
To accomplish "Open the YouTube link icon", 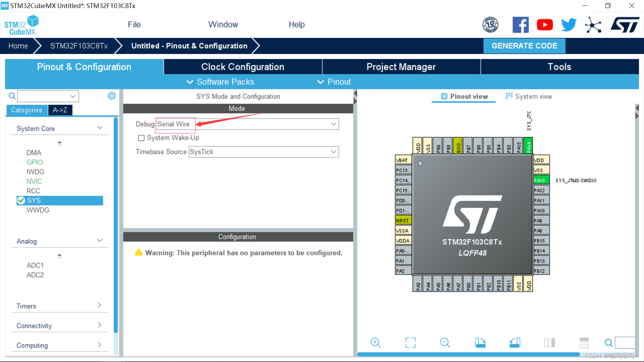I will 545,25.
